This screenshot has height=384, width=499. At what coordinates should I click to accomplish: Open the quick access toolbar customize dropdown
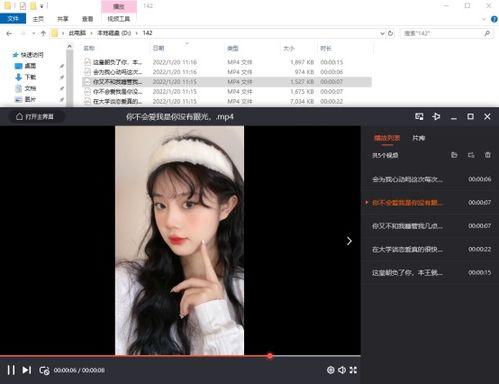(x=42, y=6)
